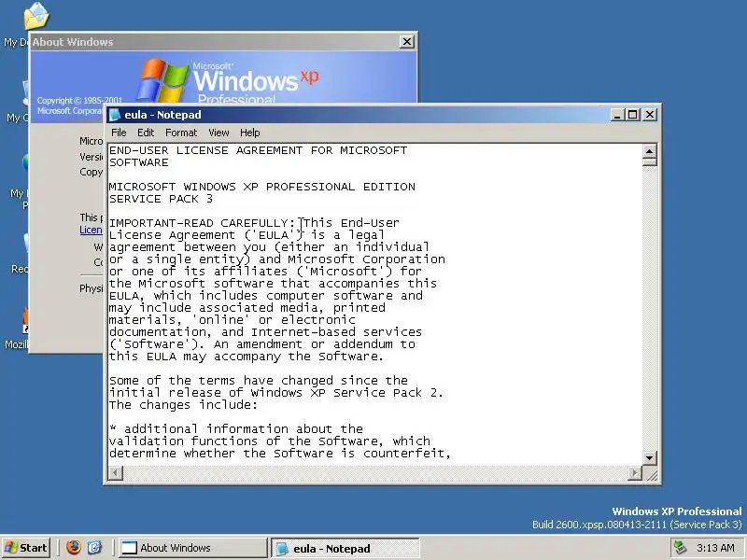The height and width of the screenshot is (560, 747).
Task: Click 'IMPORTANT-READ CAREFULLY:' in the Notepad text
Action: [202, 223]
